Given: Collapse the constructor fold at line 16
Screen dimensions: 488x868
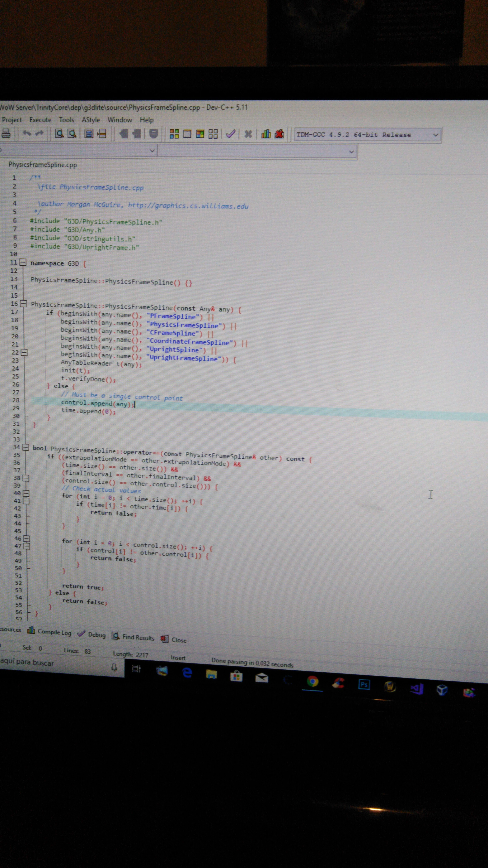Looking at the screenshot, I should [23, 304].
